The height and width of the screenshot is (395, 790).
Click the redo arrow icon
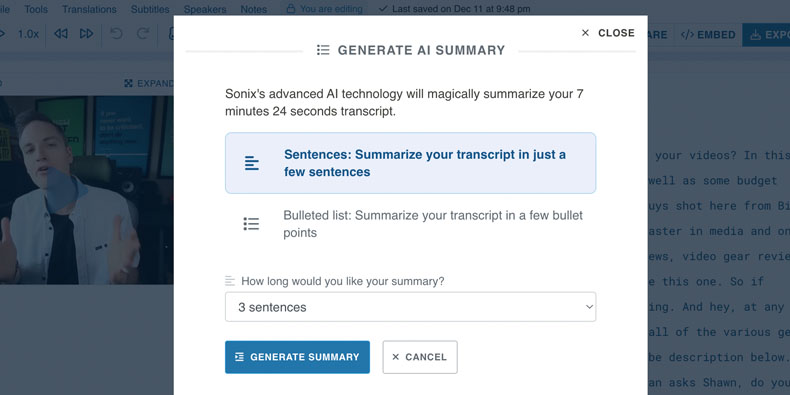(x=143, y=34)
